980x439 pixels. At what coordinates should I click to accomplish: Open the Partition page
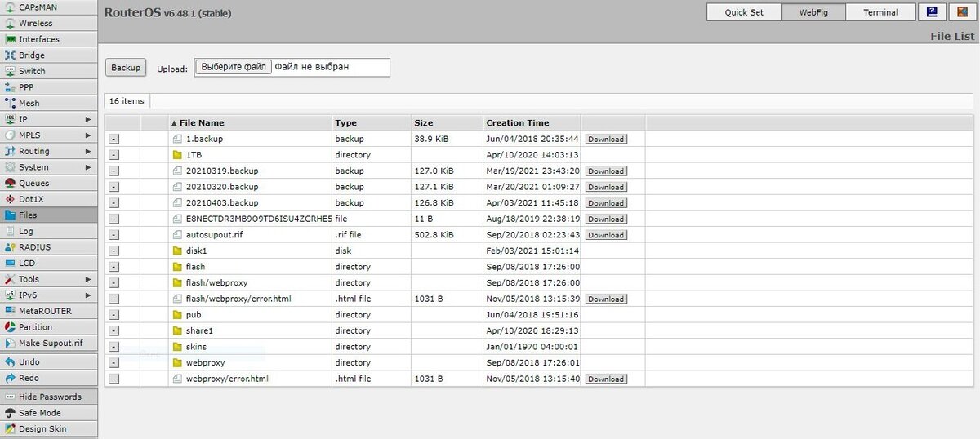pos(49,327)
